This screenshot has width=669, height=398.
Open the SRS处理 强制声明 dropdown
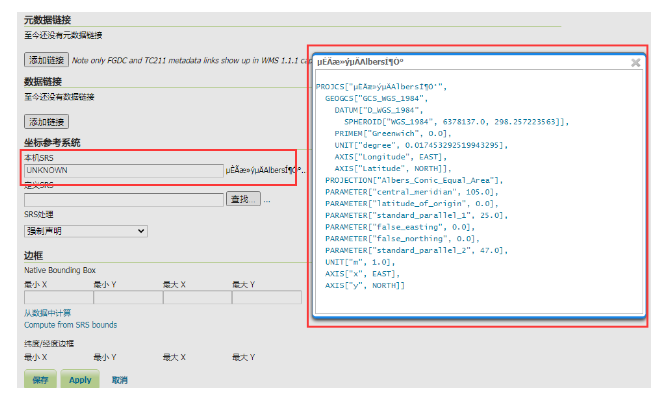tap(86, 231)
